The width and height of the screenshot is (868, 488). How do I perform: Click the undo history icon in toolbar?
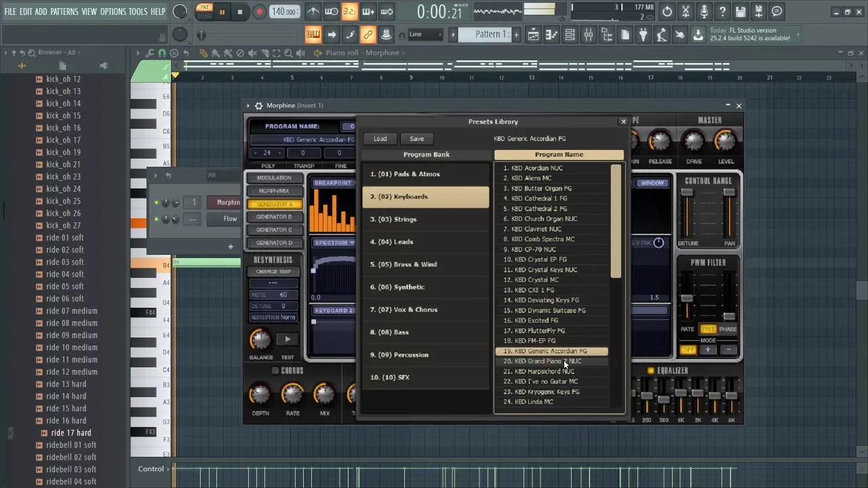[x=667, y=12]
